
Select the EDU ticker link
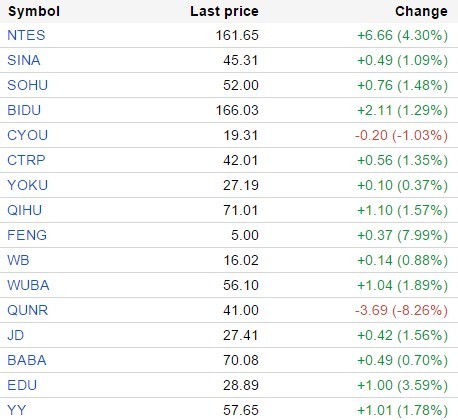tap(22, 385)
